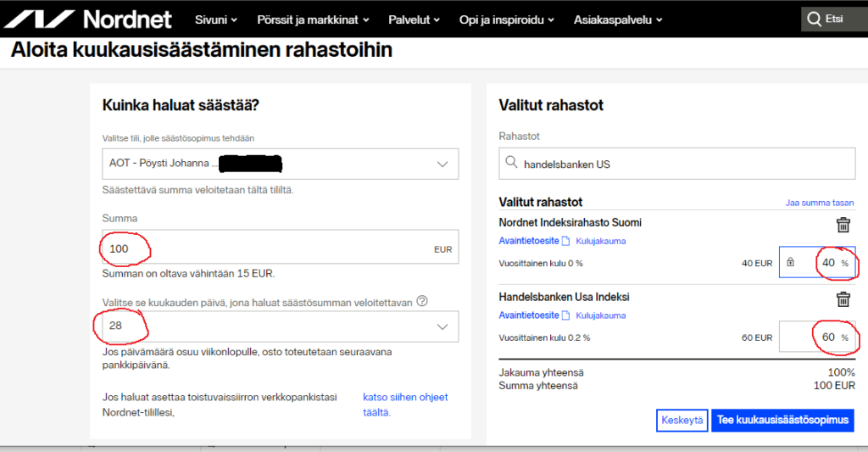This screenshot has width=868, height=452.
Task: Open Avaintietoesite for Handelsbanken Usa Indeksi
Action: pos(529,315)
